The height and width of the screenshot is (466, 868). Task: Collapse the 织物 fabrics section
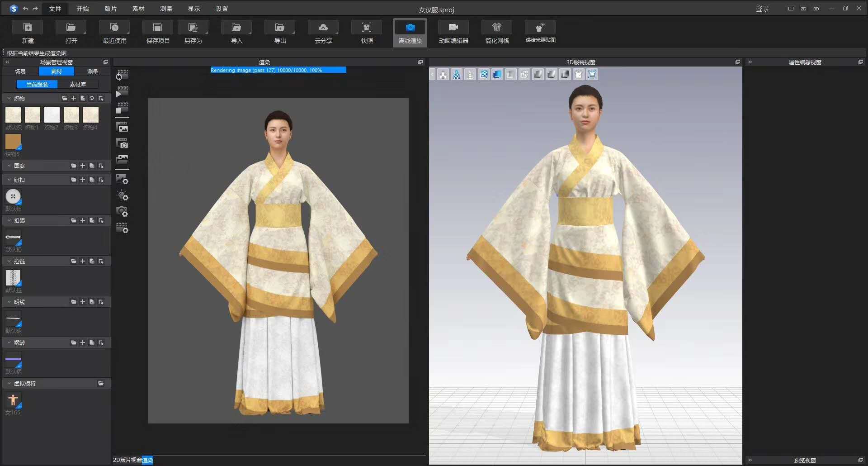[x=9, y=98]
